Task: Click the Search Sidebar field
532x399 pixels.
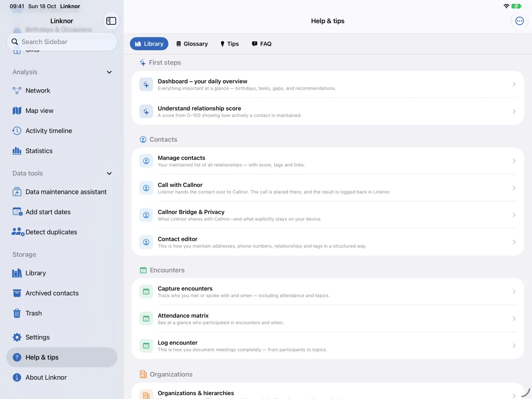Action: (62, 42)
